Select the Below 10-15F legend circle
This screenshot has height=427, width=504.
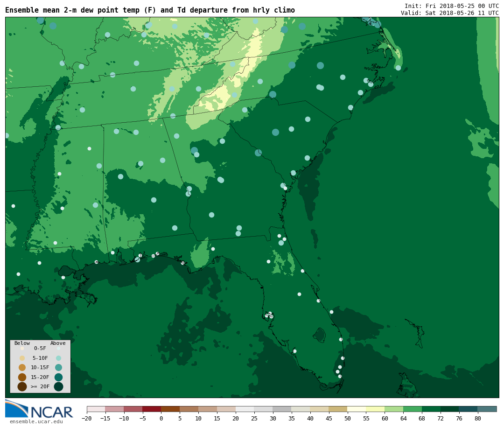pyautogui.click(x=22, y=367)
